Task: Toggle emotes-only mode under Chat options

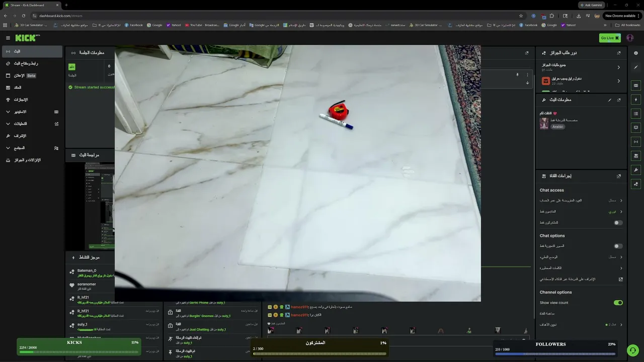Action: pos(618,246)
